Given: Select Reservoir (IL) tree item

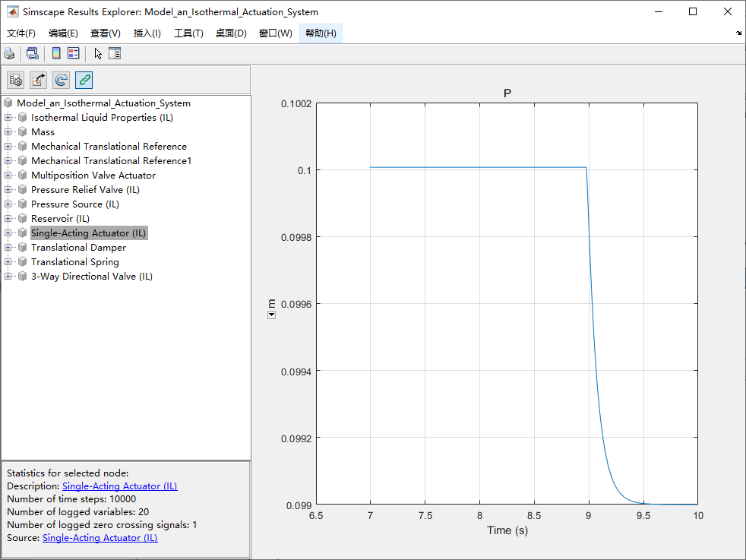Looking at the screenshot, I should (x=61, y=218).
